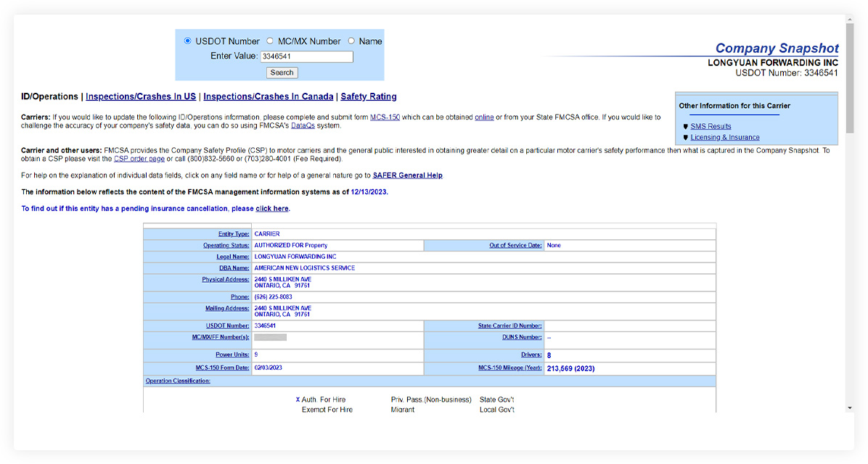Click the Power Units value 9
Image resolution: width=868 pixels, height=464 pixels.
pos(255,355)
